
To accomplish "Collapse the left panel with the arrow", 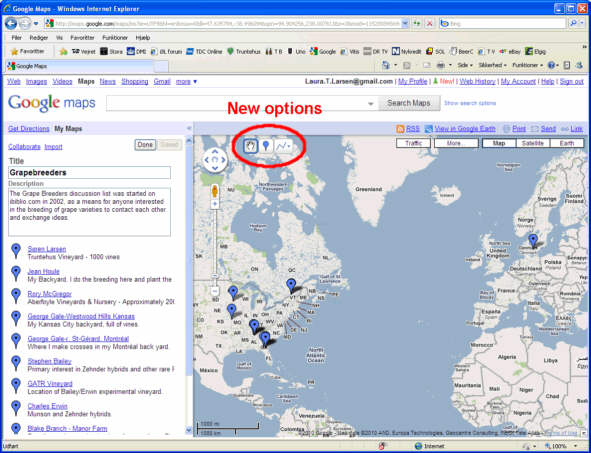I will [x=189, y=129].
